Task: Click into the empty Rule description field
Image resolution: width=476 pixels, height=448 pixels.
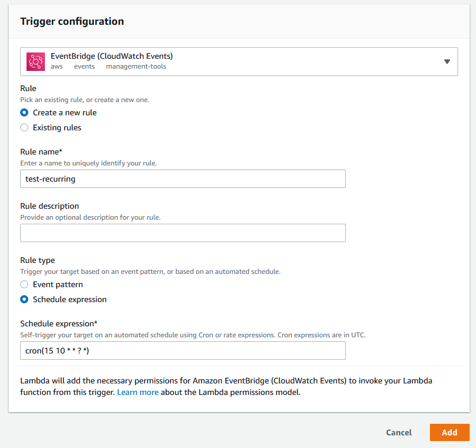Action: pyautogui.click(x=183, y=233)
